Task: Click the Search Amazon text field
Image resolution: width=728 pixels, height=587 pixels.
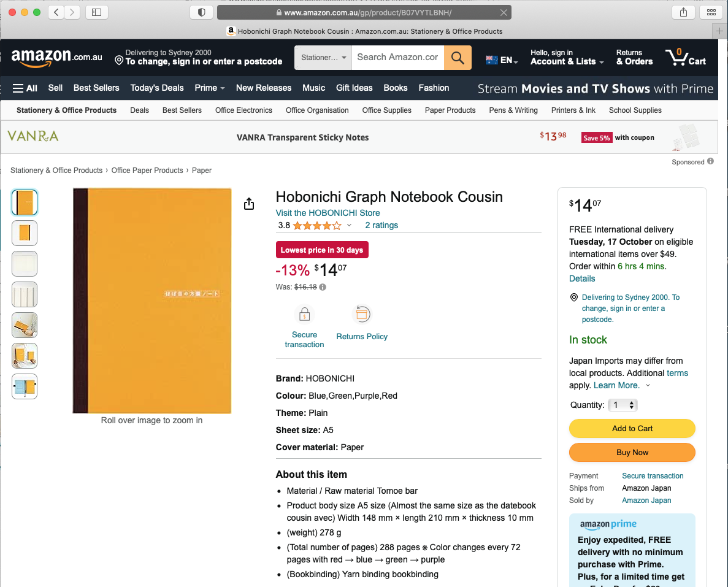Action: 397,58
